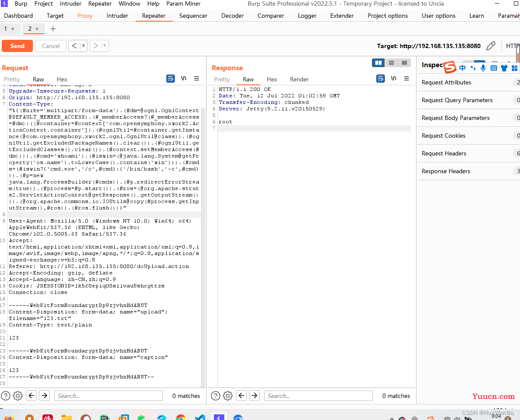The height and width of the screenshot is (420, 520).
Task: Expand Request Headers section
Action: pos(468,153)
